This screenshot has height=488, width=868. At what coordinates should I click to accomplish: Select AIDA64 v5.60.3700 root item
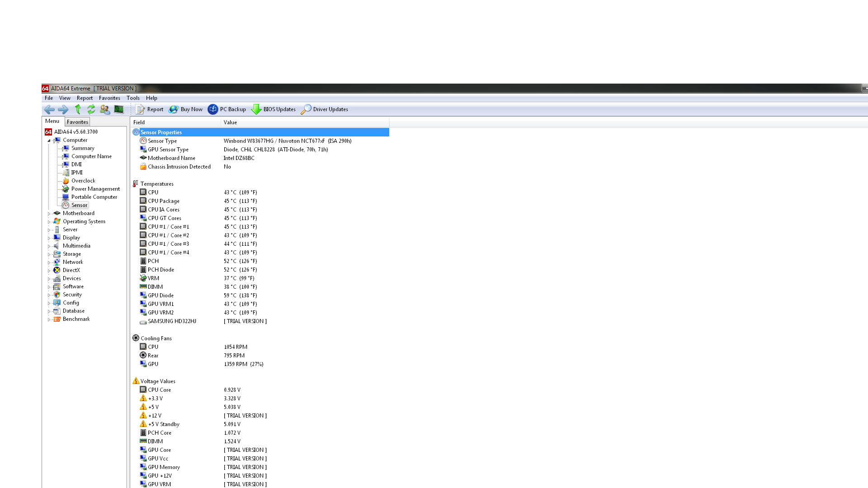(71, 132)
